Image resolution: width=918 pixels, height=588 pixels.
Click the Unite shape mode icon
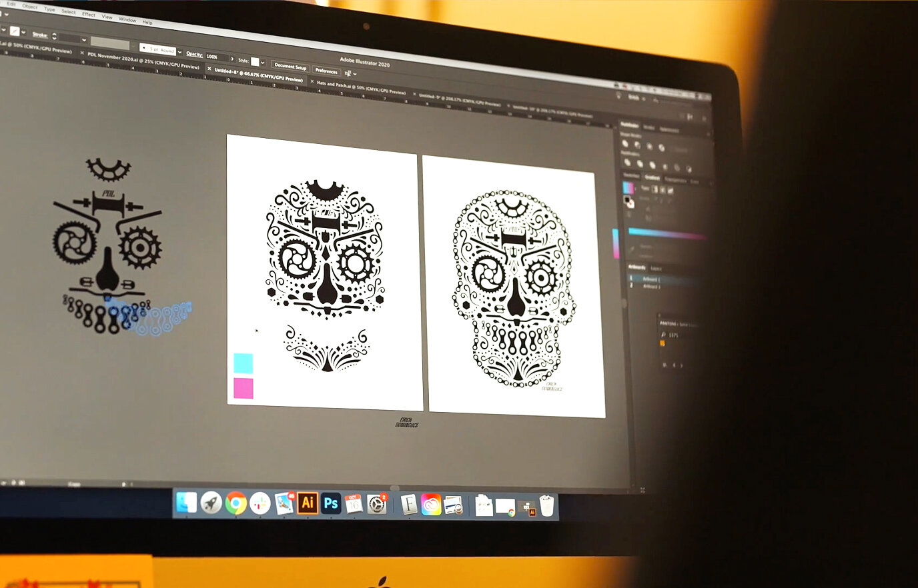[x=624, y=144]
